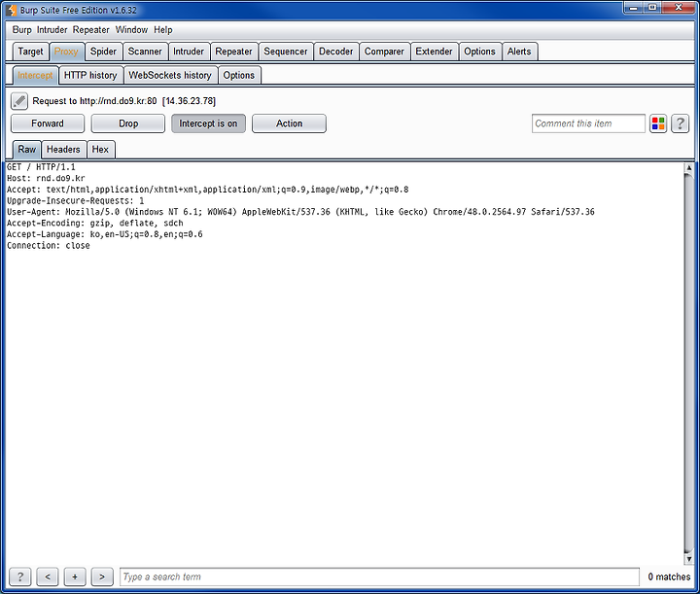Screen dimensions: 700x594
Task: Open the Window menu
Action: (x=131, y=30)
